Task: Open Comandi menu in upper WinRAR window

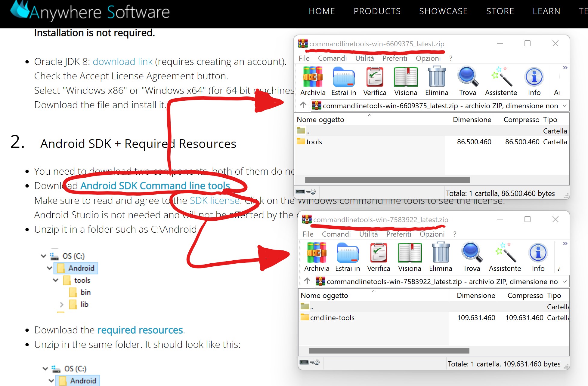Action: [332, 58]
